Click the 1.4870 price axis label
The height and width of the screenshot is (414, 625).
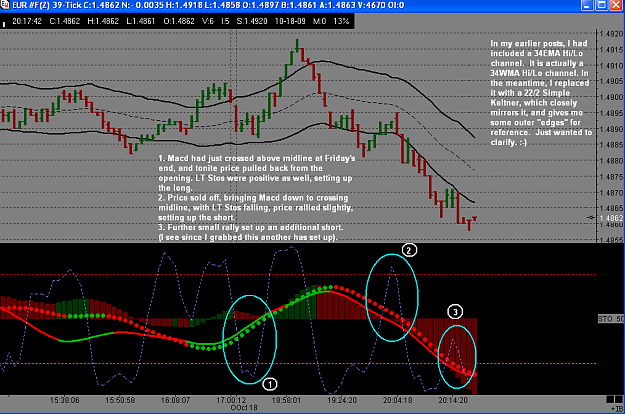tap(611, 192)
